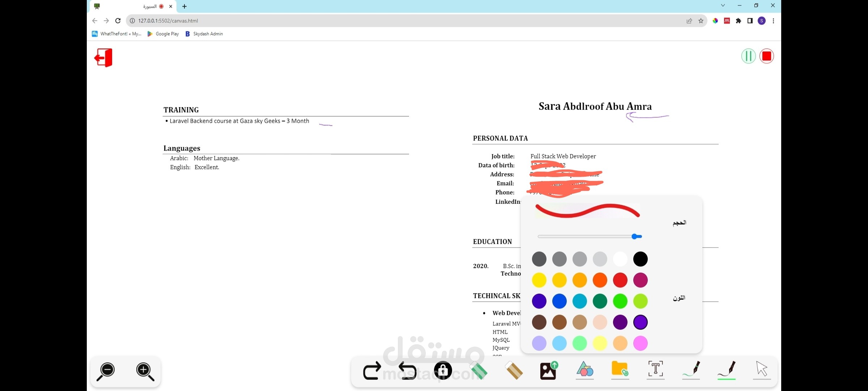Open the Skydash Admin bookmark

[204, 34]
